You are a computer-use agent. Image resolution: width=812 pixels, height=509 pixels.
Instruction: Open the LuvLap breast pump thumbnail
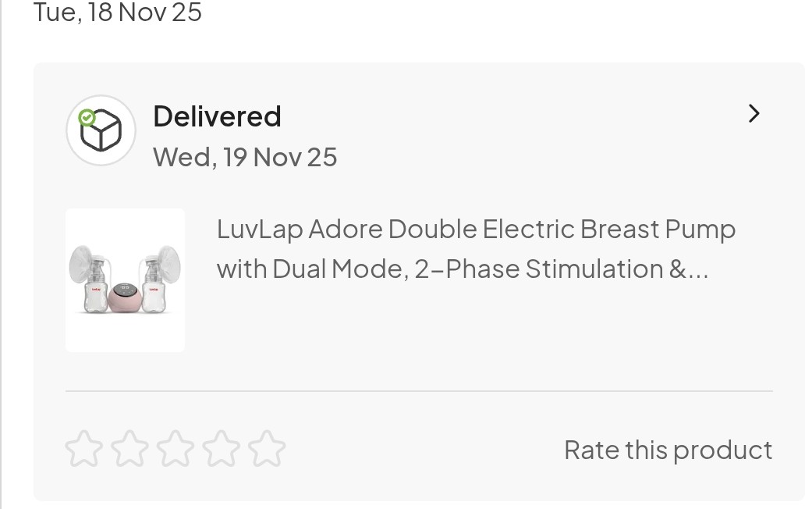126,280
